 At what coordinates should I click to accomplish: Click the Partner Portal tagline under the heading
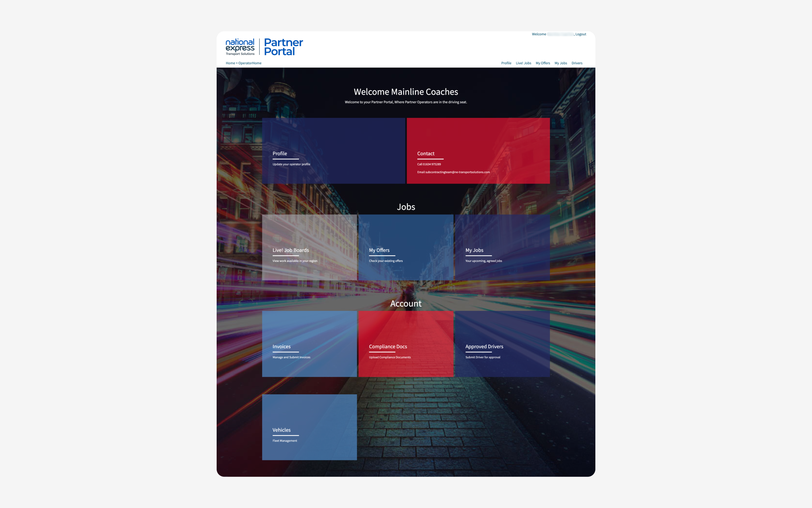click(406, 102)
